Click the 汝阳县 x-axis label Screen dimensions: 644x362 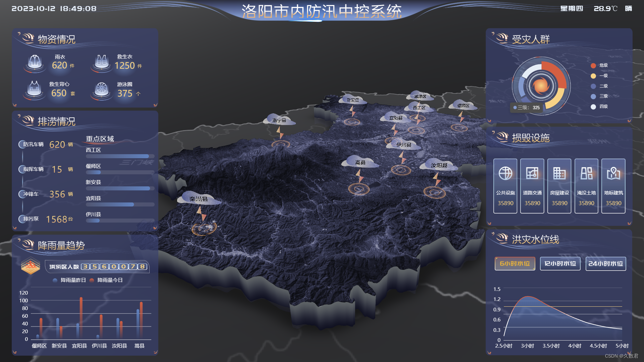pos(119,346)
